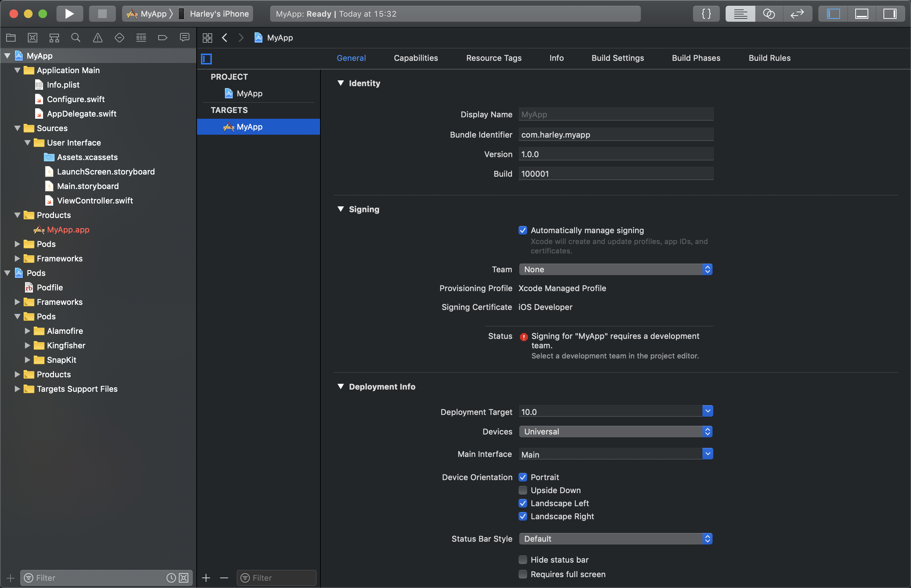Click the add target plus button
The height and width of the screenshot is (588, 911).
pos(206,578)
